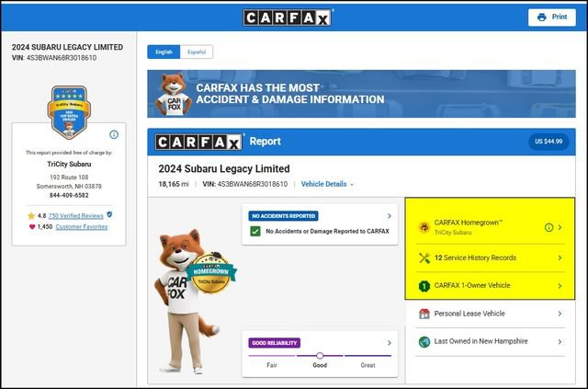Switch to the Español language tab

(197, 51)
